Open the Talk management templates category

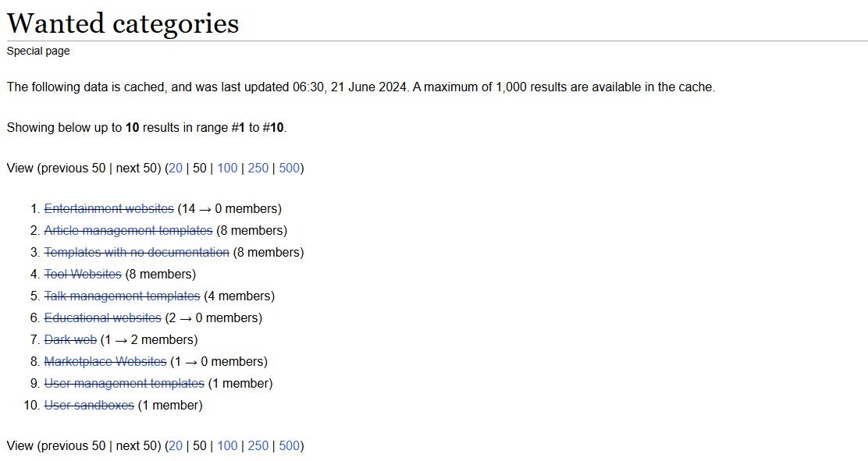122,296
